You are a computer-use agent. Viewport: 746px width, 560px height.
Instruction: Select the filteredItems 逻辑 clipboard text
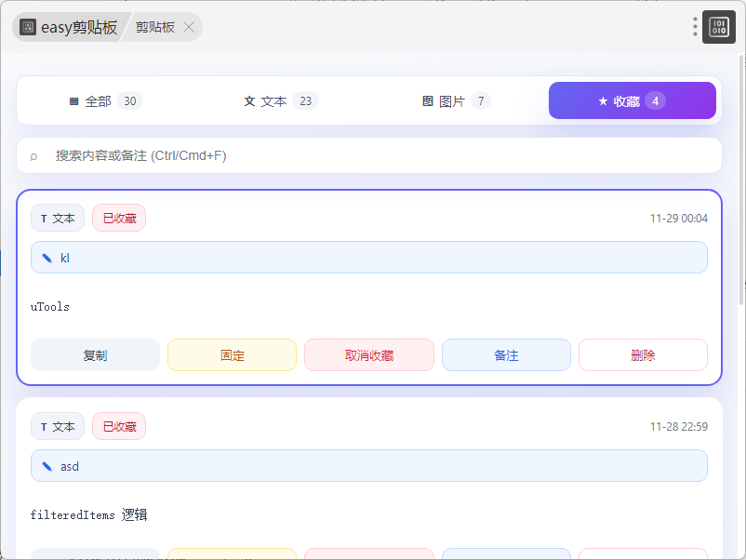(x=88, y=514)
